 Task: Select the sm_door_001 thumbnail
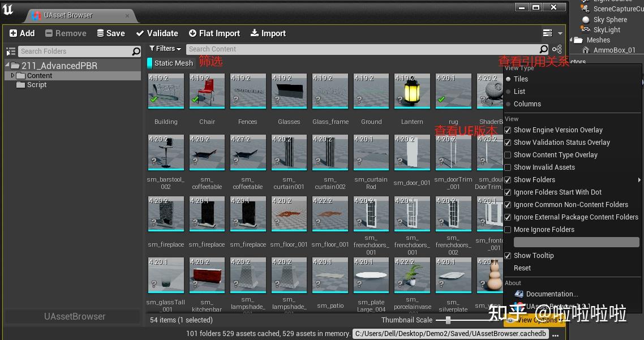[x=413, y=152]
